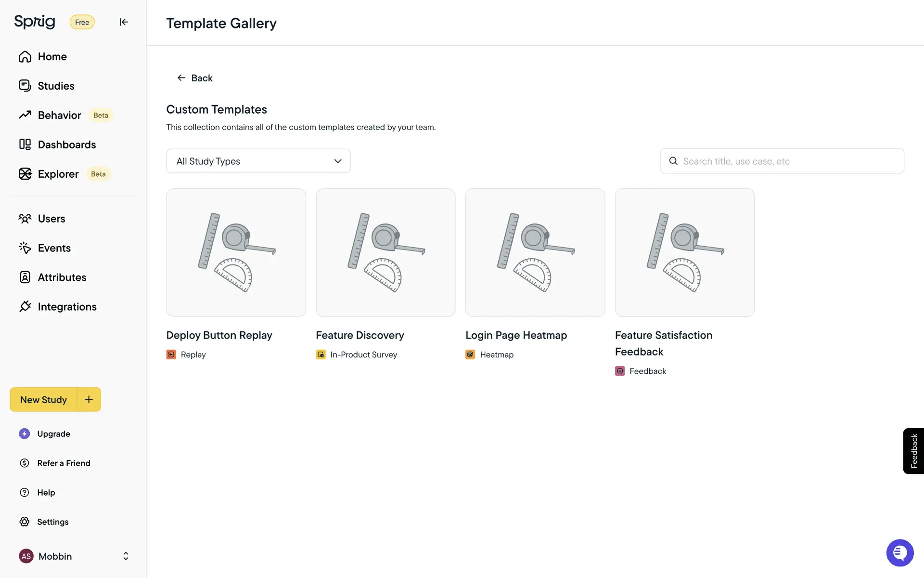Expand the Mobbin account switcher
This screenshot has width=924, height=578.
click(126, 556)
